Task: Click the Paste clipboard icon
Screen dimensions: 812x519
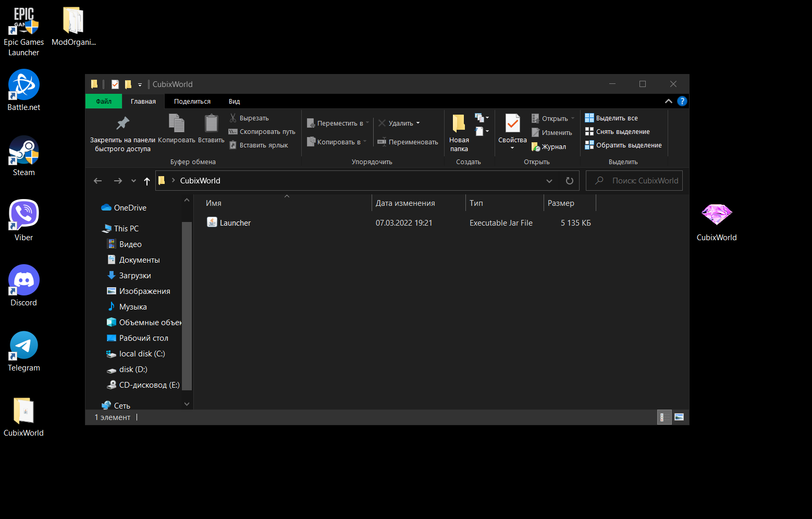Action: click(x=211, y=124)
